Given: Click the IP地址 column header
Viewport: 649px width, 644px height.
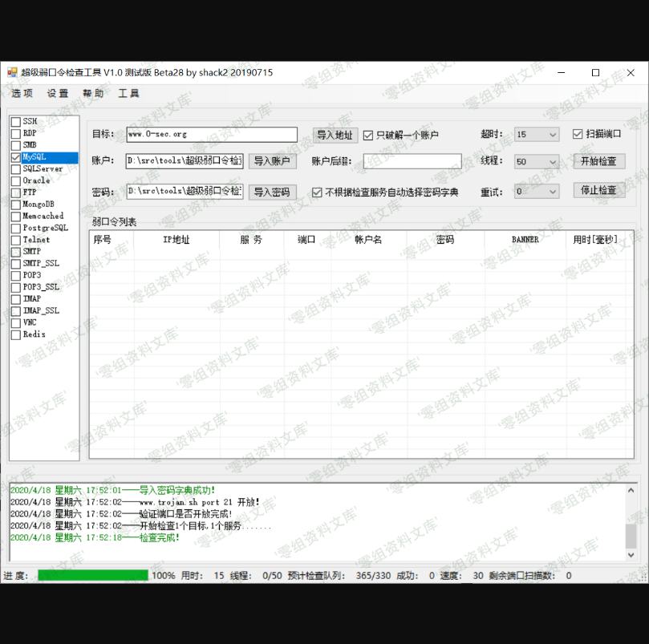Looking at the screenshot, I should pos(176,240).
